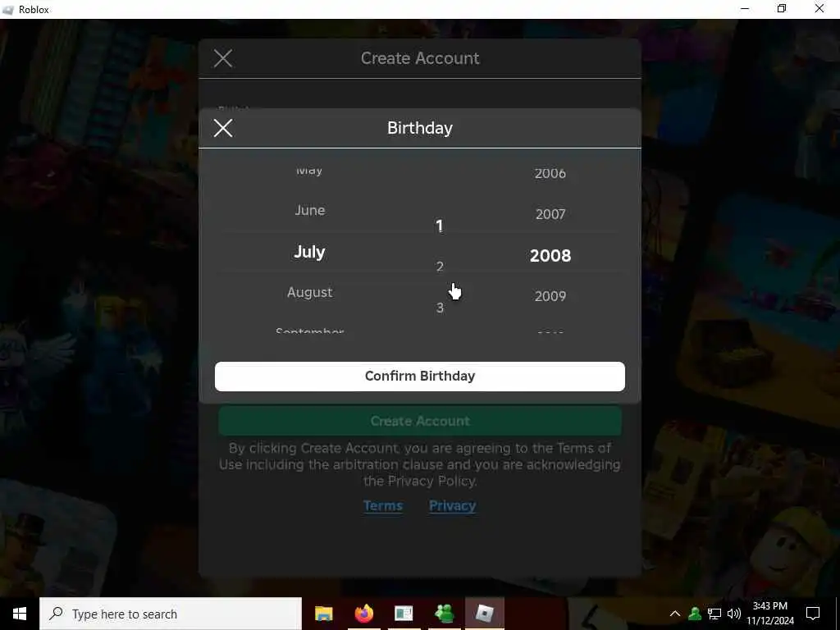Open the Privacy link

point(452,505)
